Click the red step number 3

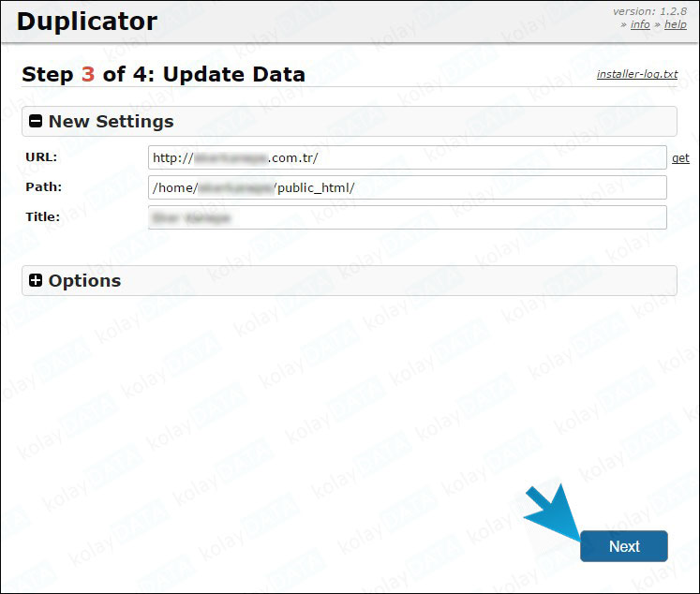[88, 74]
